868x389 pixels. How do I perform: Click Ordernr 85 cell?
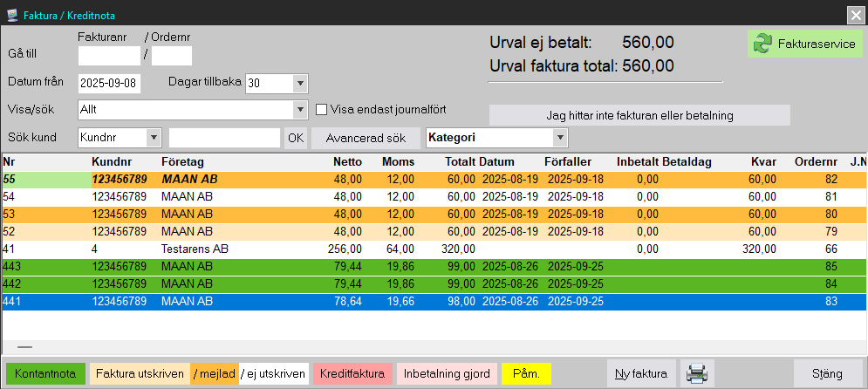pos(830,267)
